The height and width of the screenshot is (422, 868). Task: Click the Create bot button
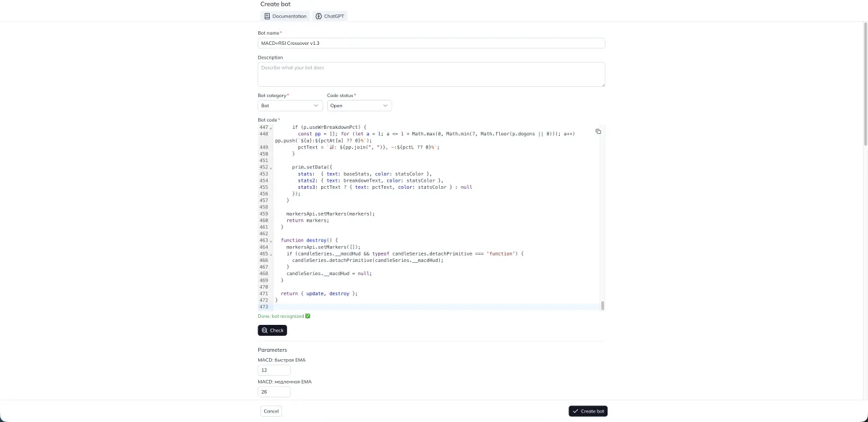587,410
